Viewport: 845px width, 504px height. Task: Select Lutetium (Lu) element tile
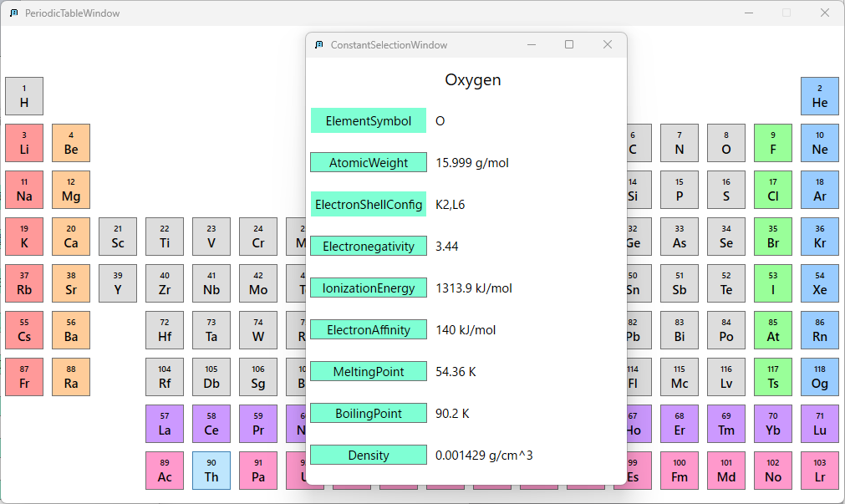(x=820, y=425)
